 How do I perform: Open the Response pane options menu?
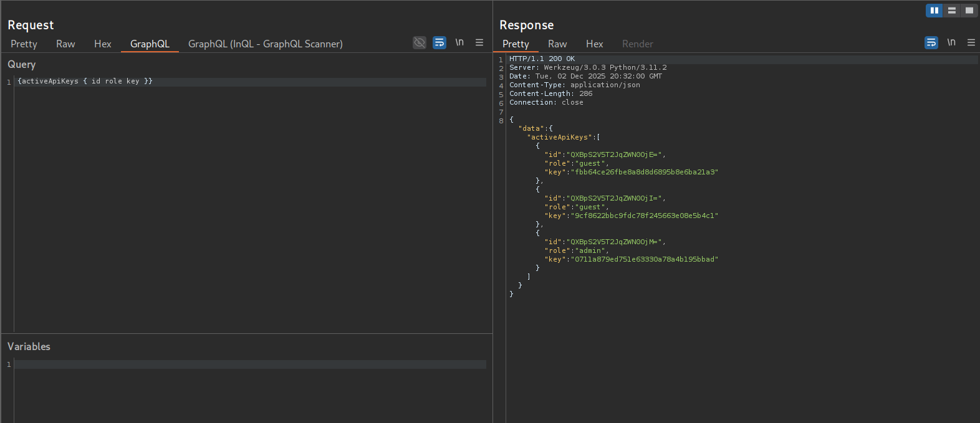pyautogui.click(x=971, y=42)
